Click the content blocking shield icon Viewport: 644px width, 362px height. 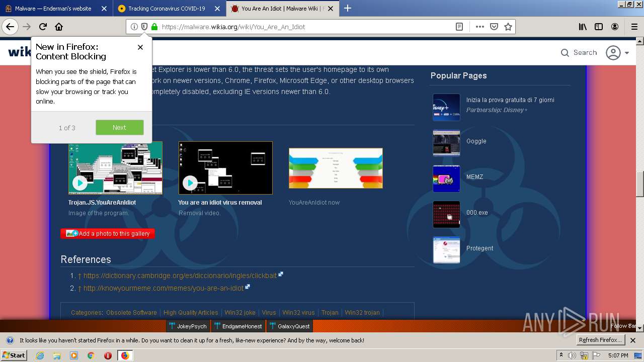144,27
